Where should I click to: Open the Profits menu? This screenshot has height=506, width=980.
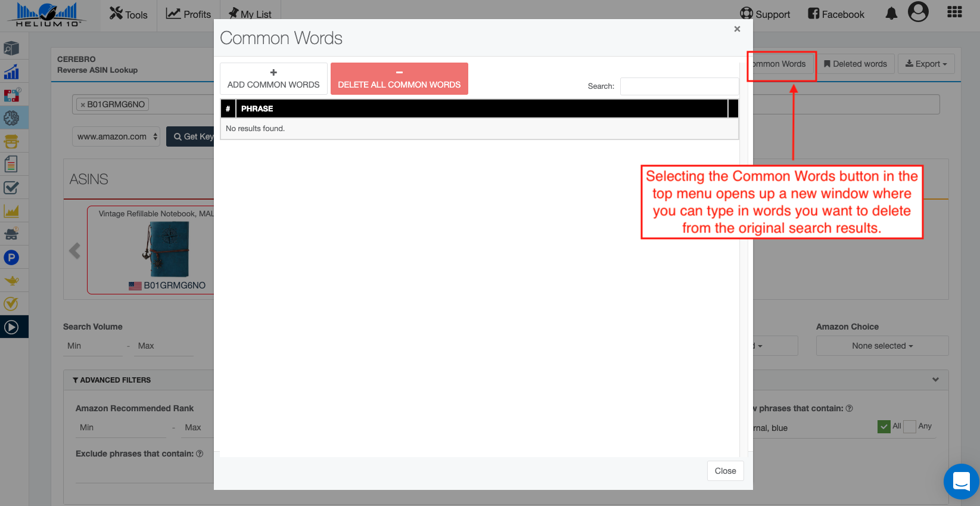(188, 14)
